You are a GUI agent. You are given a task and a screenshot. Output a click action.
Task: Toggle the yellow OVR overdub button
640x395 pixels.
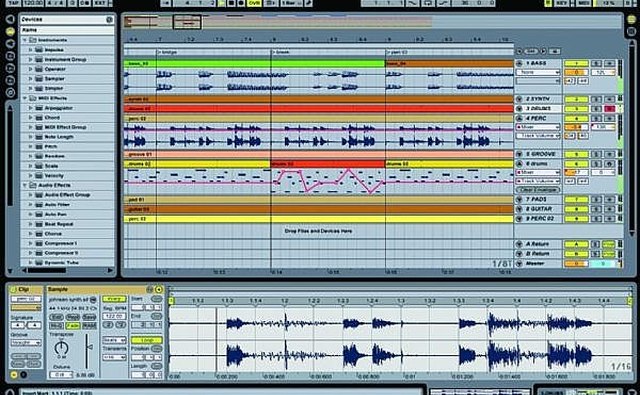pyautogui.click(x=254, y=3)
